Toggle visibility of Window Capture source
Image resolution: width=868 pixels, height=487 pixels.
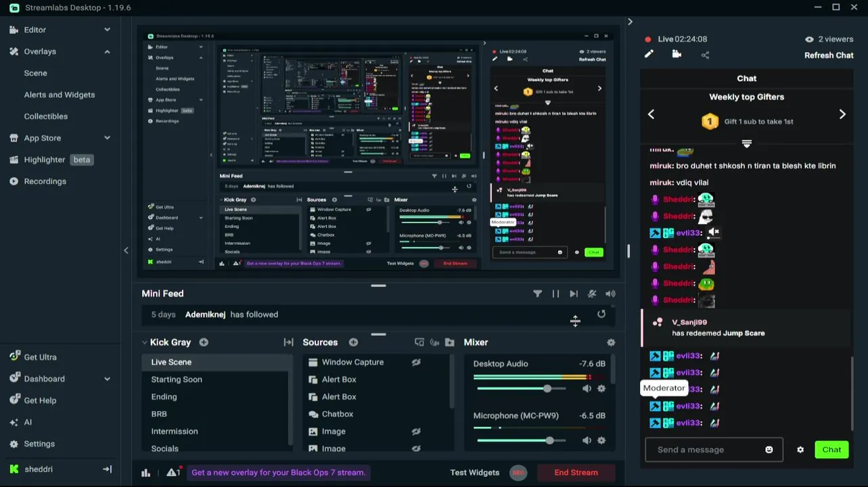416,363
